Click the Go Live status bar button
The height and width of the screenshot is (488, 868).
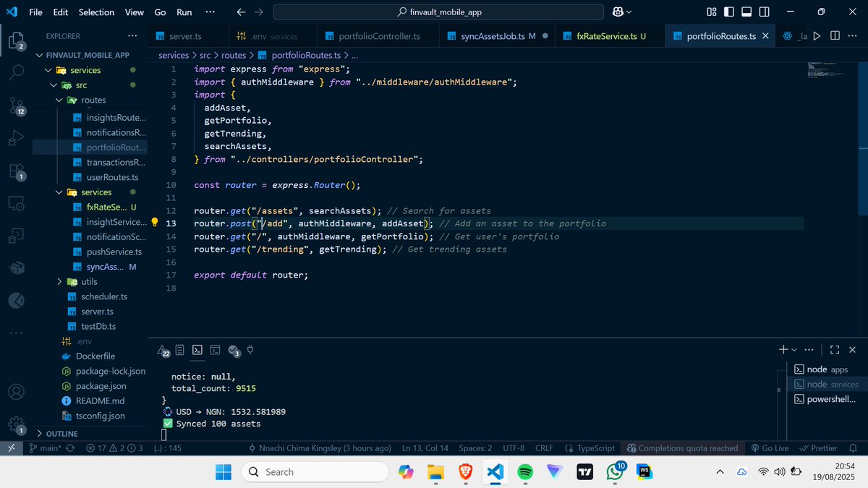(x=770, y=448)
